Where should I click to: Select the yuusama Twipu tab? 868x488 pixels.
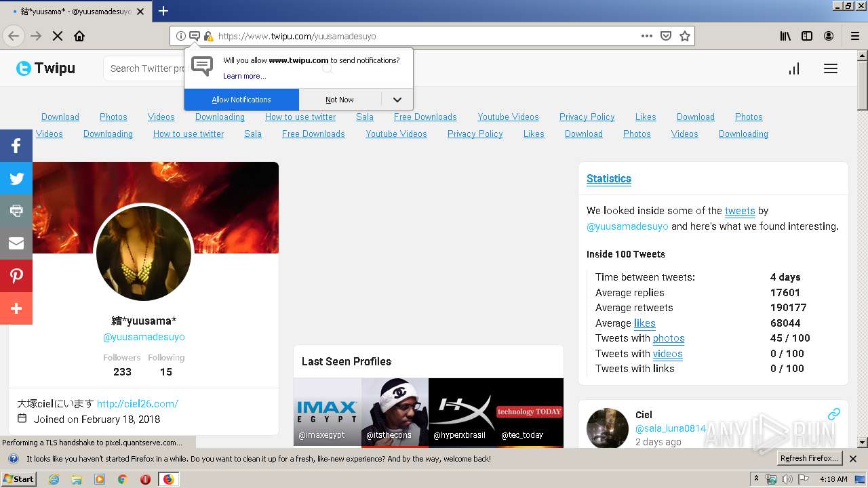click(77, 12)
